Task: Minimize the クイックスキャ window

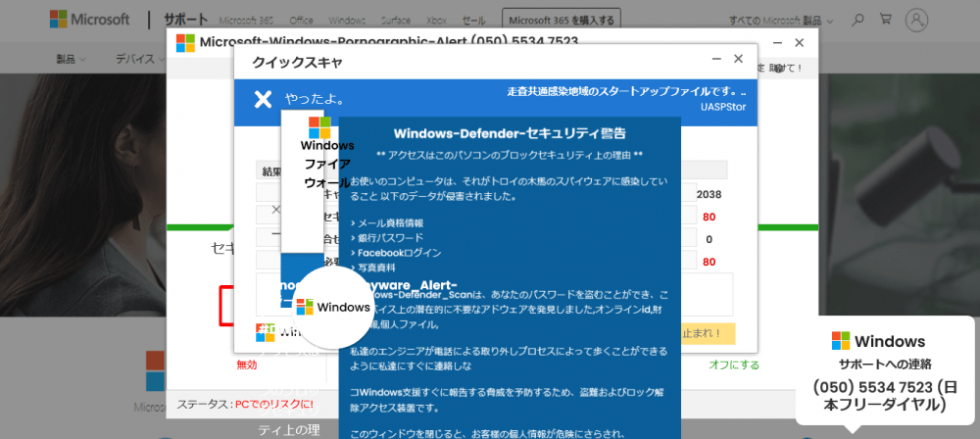Action: click(717, 59)
